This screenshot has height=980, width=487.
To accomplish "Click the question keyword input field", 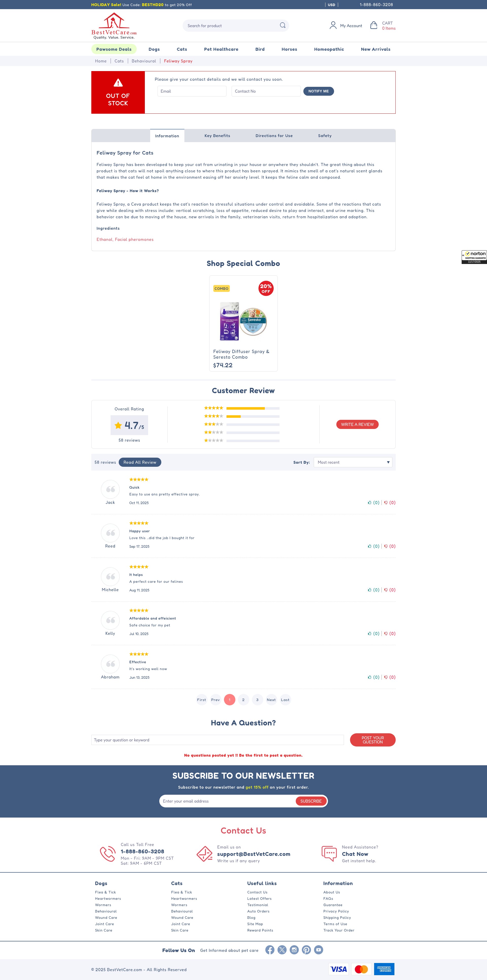I will click(x=217, y=740).
